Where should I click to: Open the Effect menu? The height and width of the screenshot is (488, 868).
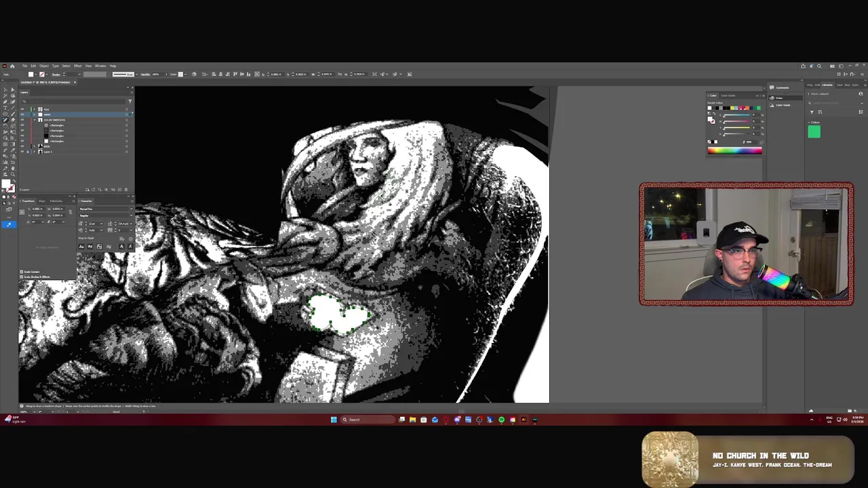(77, 66)
